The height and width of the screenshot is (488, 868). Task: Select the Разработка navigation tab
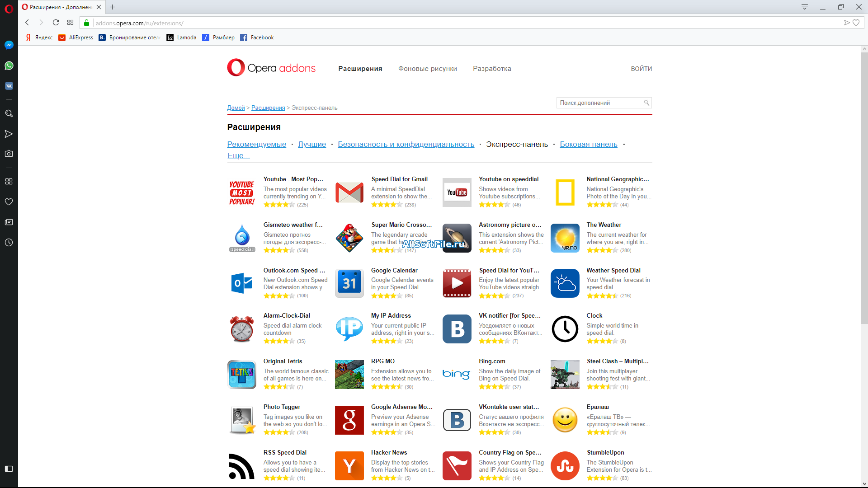click(492, 69)
